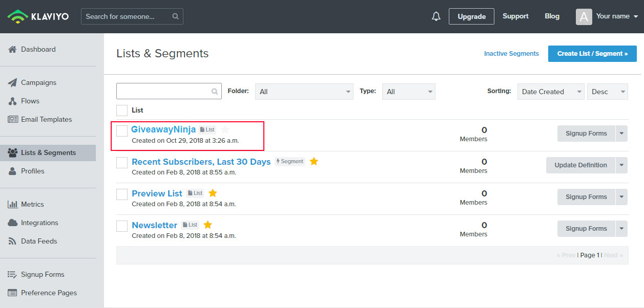Go to Dashboard

click(38, 50)
